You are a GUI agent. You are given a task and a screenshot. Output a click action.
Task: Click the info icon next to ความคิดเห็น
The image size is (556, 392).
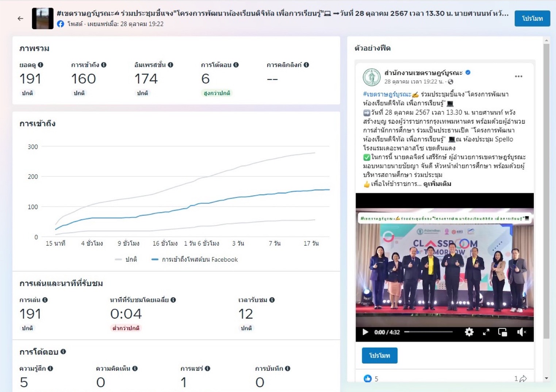coord(135,368)
